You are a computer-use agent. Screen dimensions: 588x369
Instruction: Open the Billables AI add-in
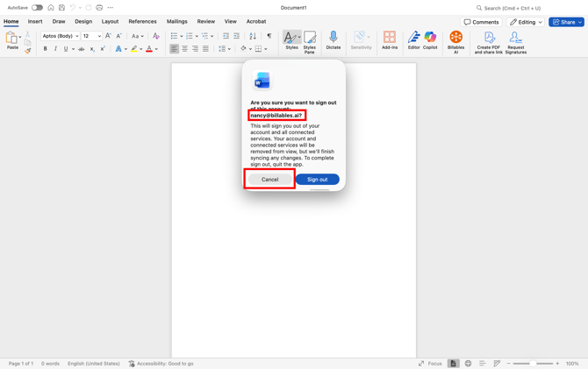[x=455, y=38]
